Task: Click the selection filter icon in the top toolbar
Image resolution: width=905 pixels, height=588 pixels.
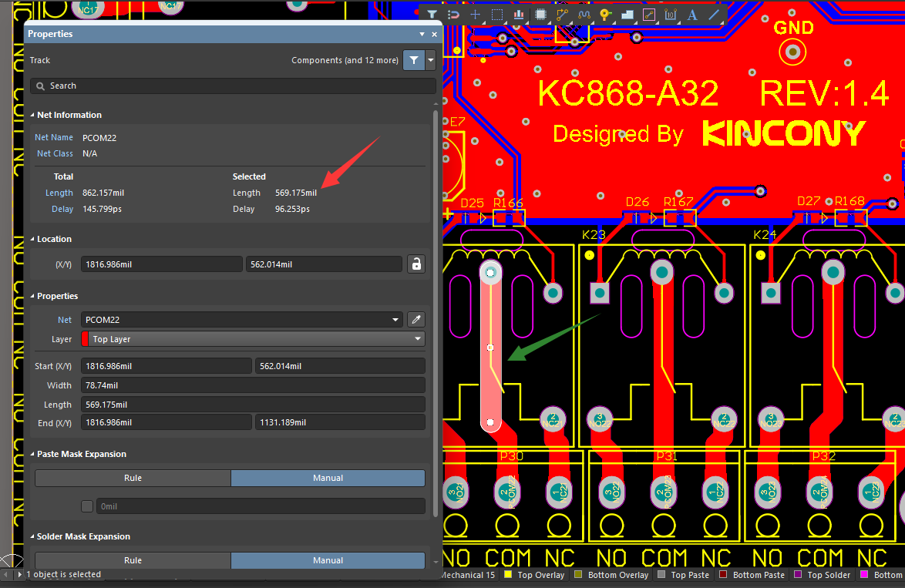Action: [x=432, y=15]
